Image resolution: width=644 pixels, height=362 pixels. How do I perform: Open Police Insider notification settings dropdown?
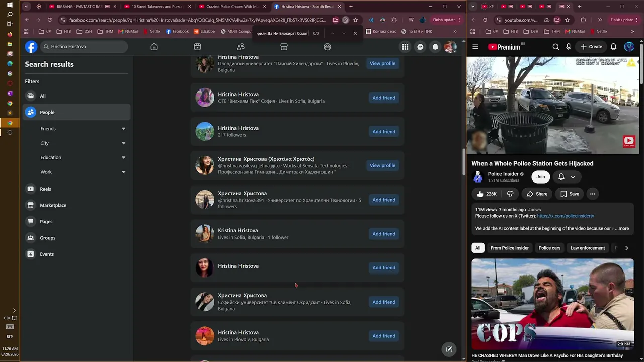coord(566,177)
